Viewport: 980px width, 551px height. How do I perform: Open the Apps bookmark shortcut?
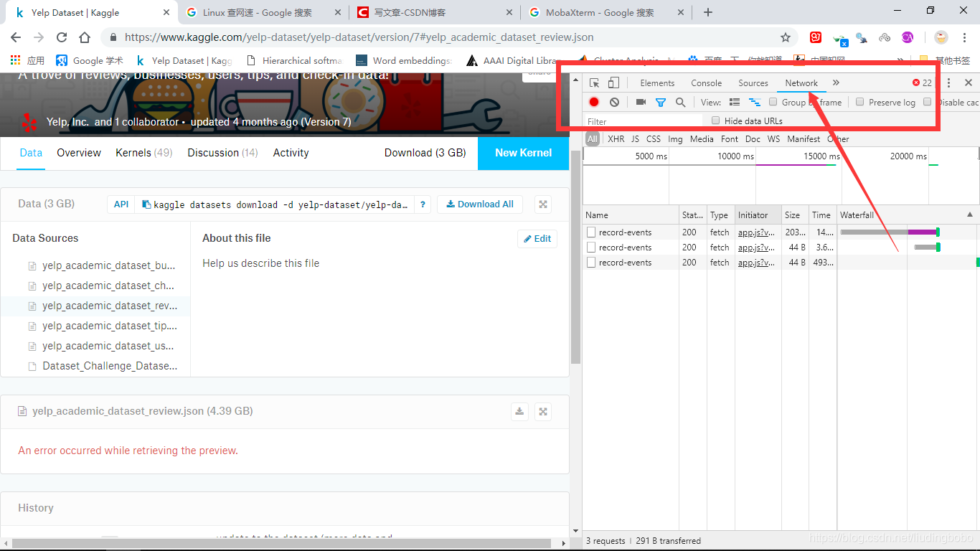click(27, 60)
